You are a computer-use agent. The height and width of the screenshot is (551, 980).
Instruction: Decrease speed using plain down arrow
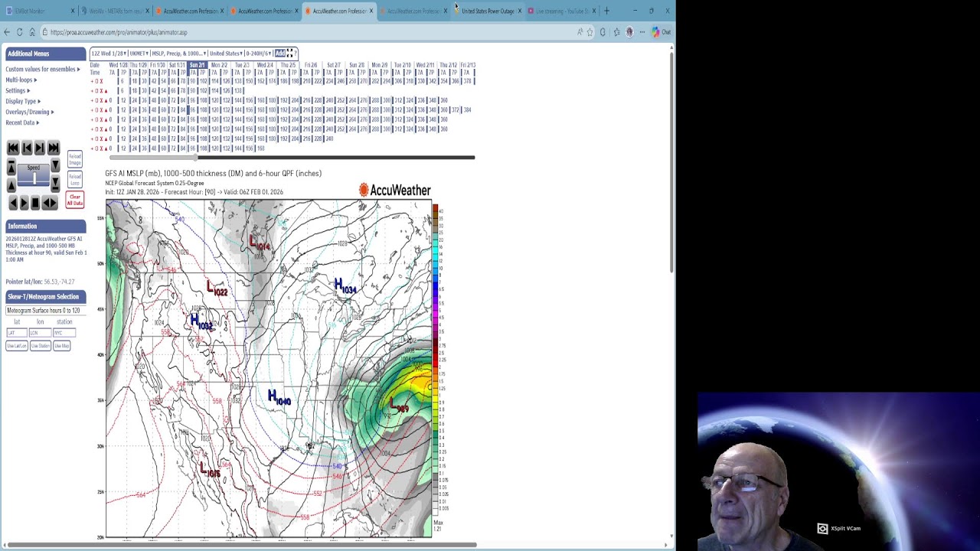click(55, 165)
